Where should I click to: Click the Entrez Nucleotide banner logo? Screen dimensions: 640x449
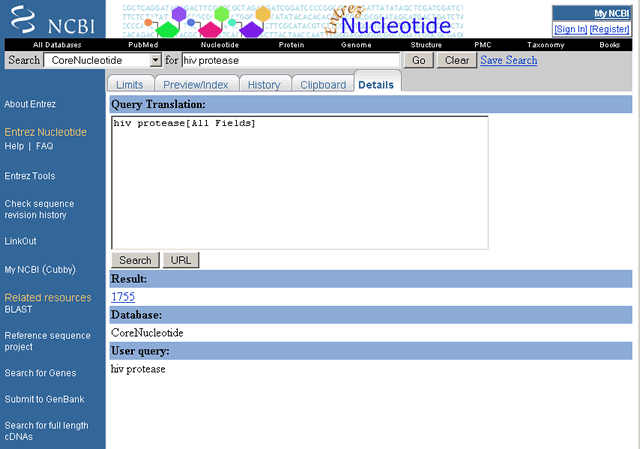point(293,21)
